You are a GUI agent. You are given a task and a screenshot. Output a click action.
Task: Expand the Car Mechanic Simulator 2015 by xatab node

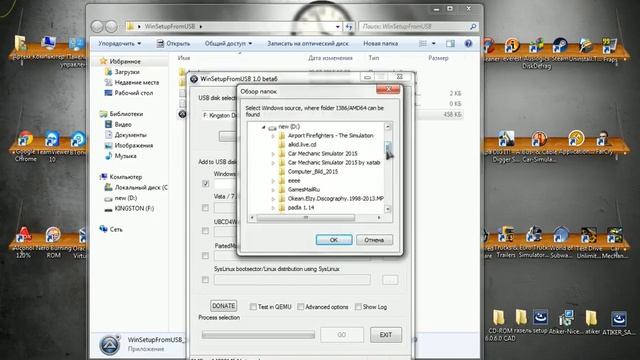[x=273, y=163]
